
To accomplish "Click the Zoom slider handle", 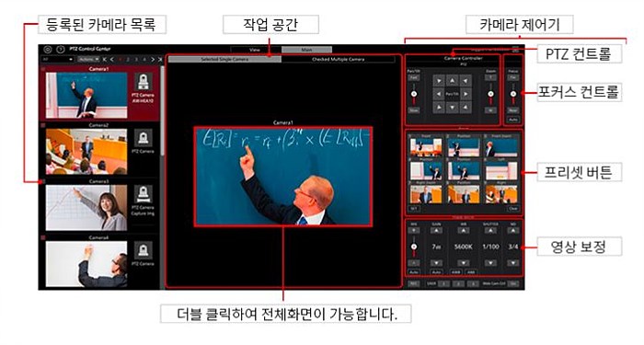I will coord(490,94).
